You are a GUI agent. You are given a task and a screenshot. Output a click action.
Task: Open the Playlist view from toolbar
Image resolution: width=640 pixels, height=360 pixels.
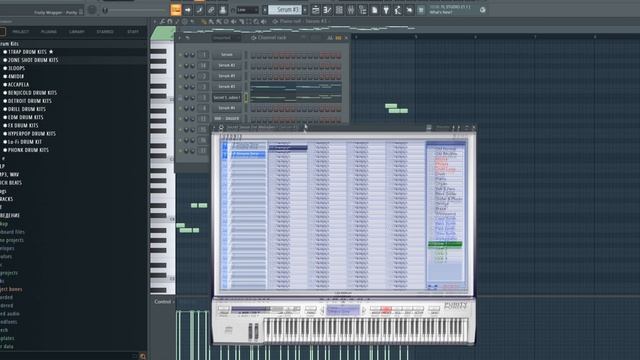[x=316, y=10]
